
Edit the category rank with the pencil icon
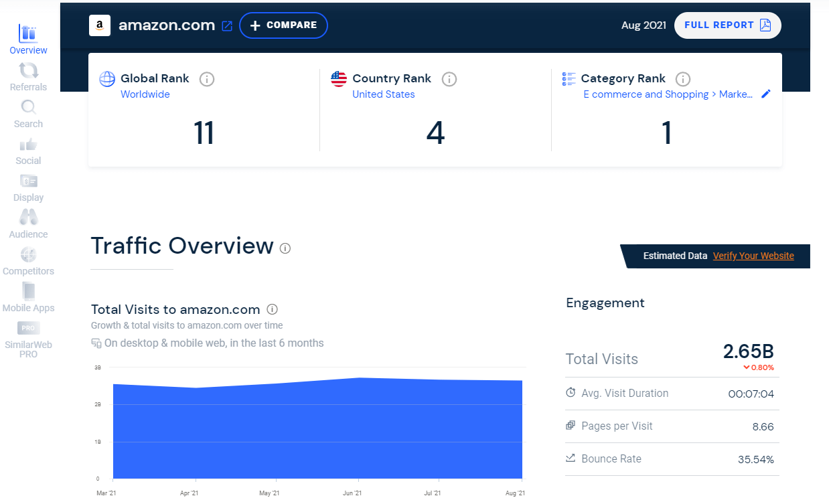766,94
